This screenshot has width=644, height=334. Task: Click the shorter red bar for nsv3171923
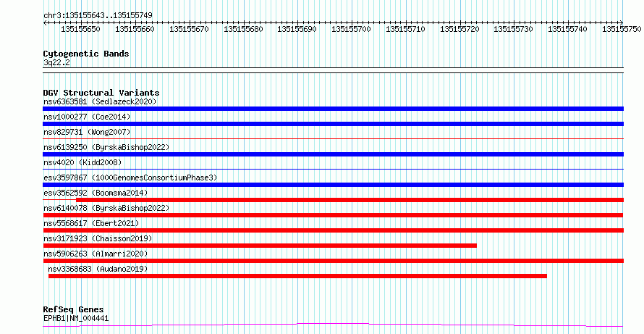260,246
